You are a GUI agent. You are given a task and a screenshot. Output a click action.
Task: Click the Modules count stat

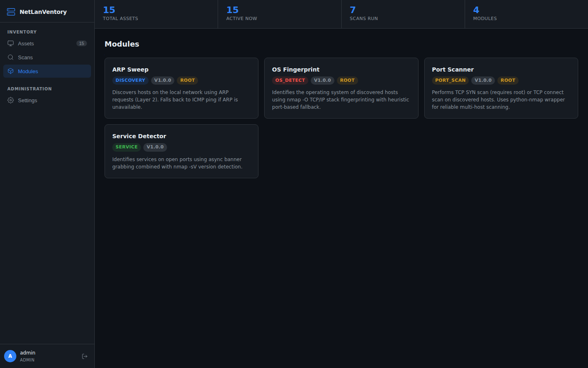point(526,14)
